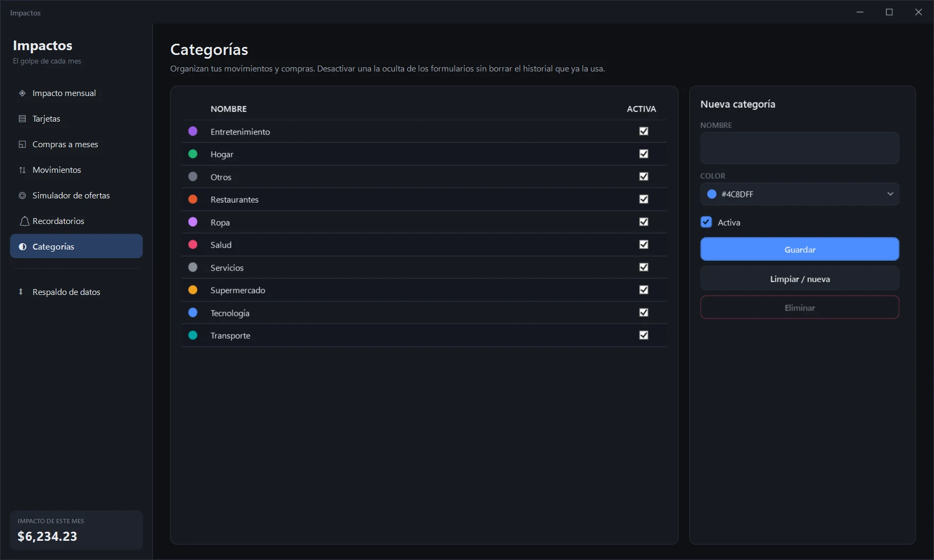
Task: Open the COLOR dropdown showing #4C8DFF
Action: [800, 194]
